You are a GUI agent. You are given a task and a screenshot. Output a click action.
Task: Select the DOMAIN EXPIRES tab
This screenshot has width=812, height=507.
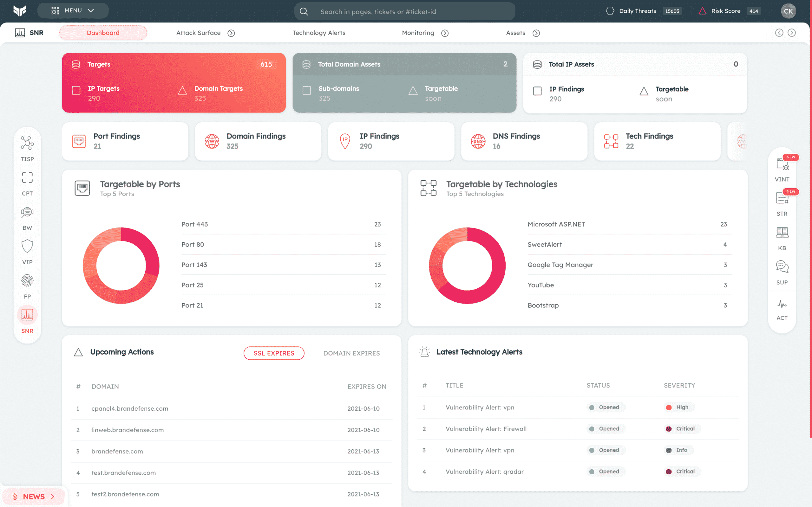[351, 353]
